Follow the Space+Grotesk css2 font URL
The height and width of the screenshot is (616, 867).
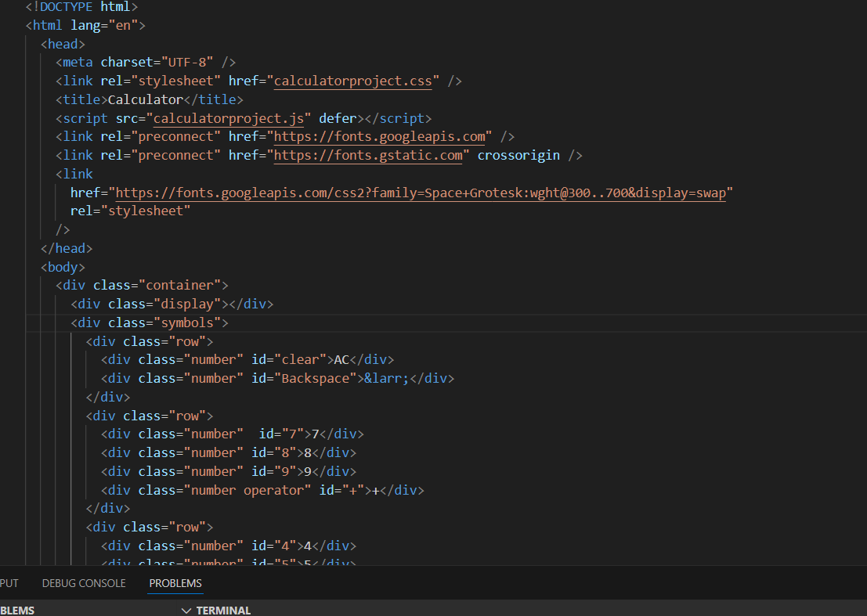click(x=421, y=193)
